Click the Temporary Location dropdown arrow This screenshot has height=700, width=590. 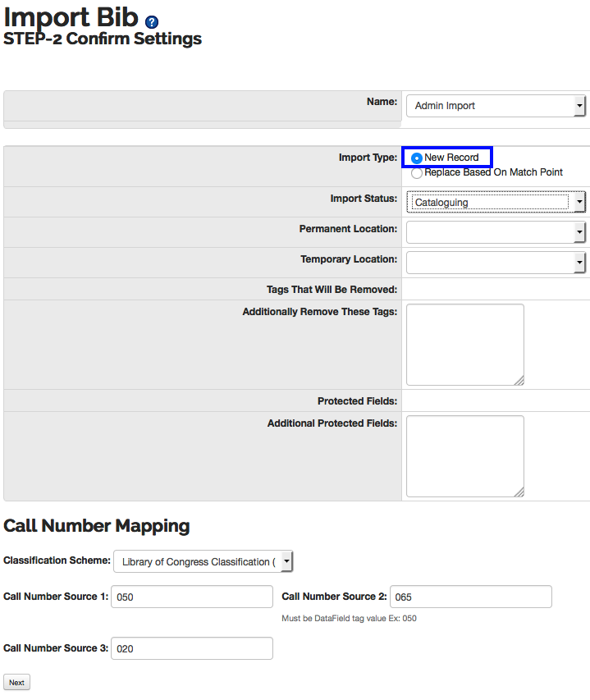pos(579,263)
